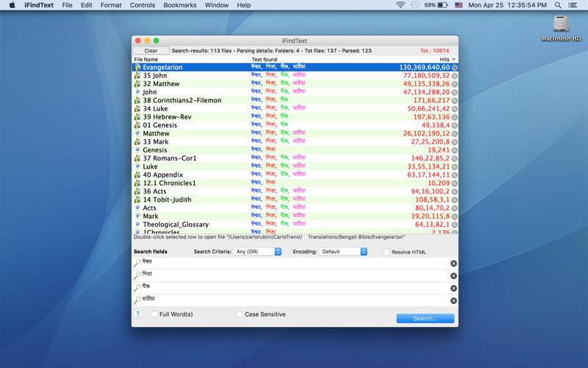
Task: Select the Mark result row
Action: click(x=295, y=216)
